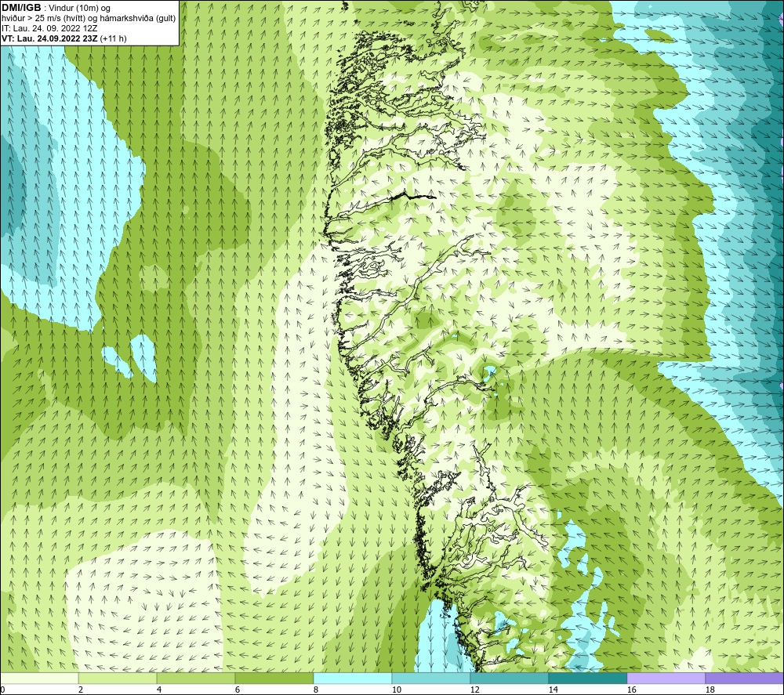Click the legend label '14'
Image resolution: width=784 pixels, height=695 pixels.
(553, 690)
